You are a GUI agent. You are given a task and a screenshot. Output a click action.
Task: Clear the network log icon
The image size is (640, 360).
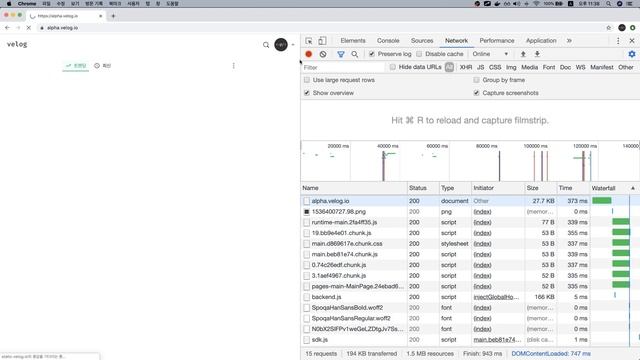click(323, 54)
